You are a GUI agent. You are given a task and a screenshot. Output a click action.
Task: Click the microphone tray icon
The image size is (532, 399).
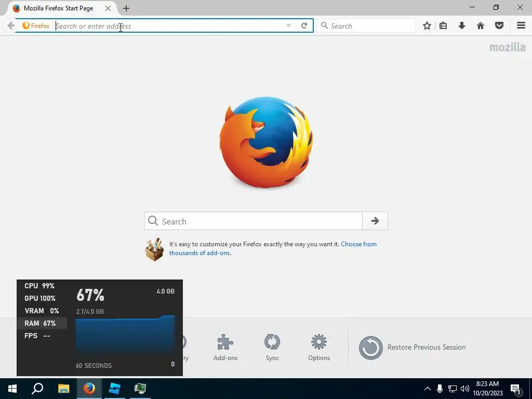(x=440, y=389)
